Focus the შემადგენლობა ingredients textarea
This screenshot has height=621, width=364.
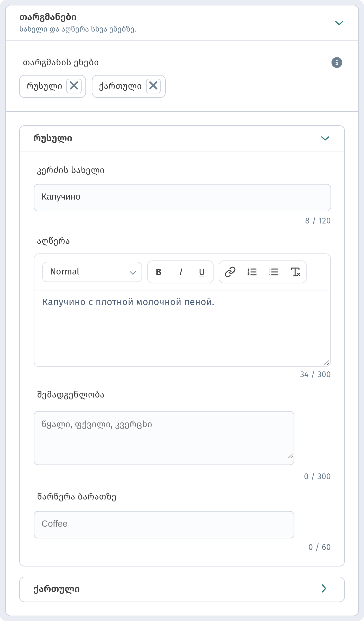point(164,438)
